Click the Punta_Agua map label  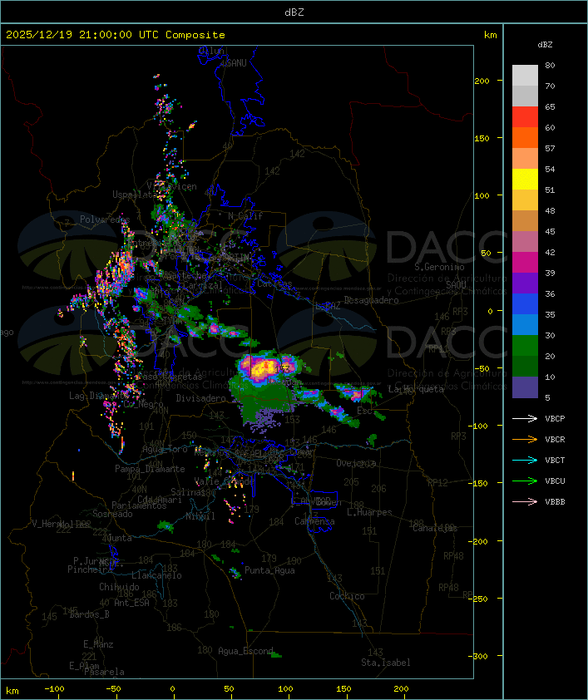(x=269, y=570)
